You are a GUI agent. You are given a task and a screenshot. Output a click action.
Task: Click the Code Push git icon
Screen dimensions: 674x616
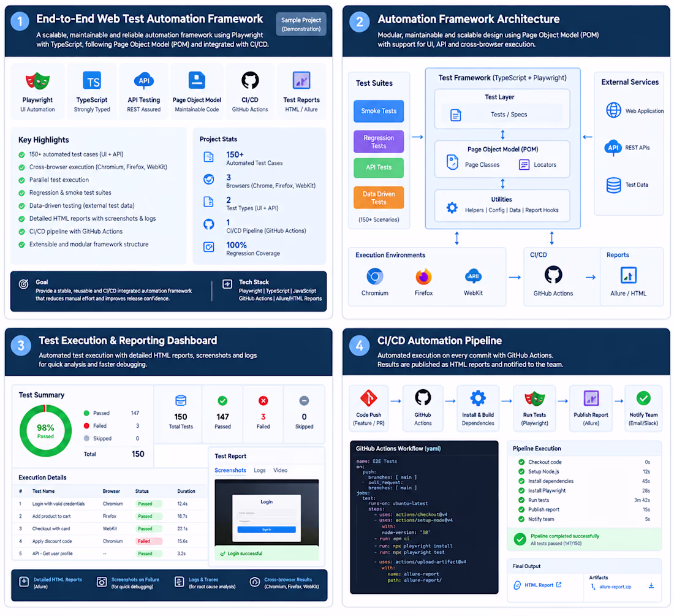(x=369, y=398)
